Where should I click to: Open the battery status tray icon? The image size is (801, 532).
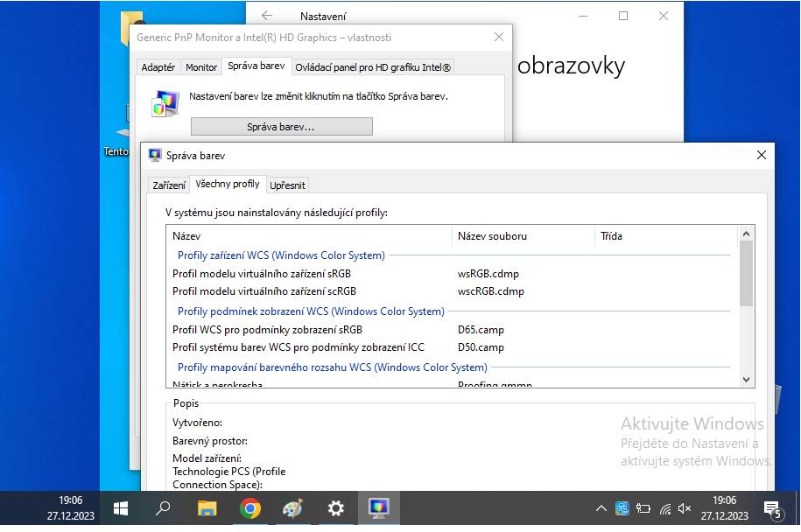(x=643, y=508)
